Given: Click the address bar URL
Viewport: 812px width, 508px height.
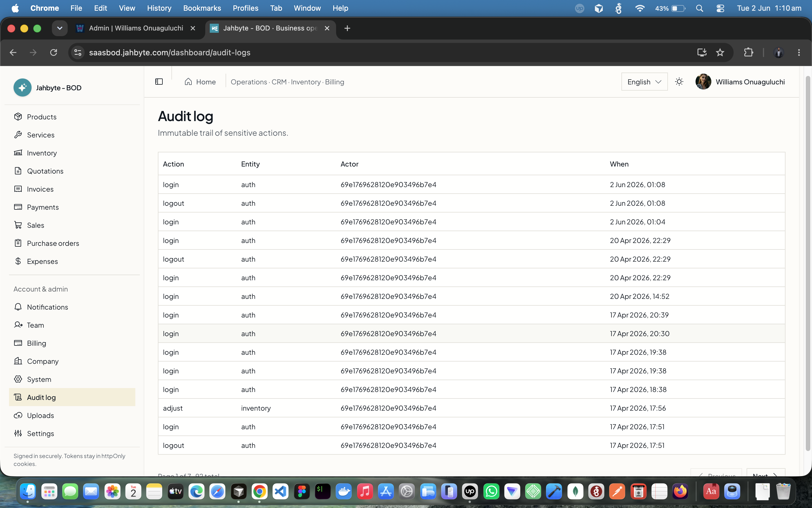Looking at the screenshot, I should 169,52.
